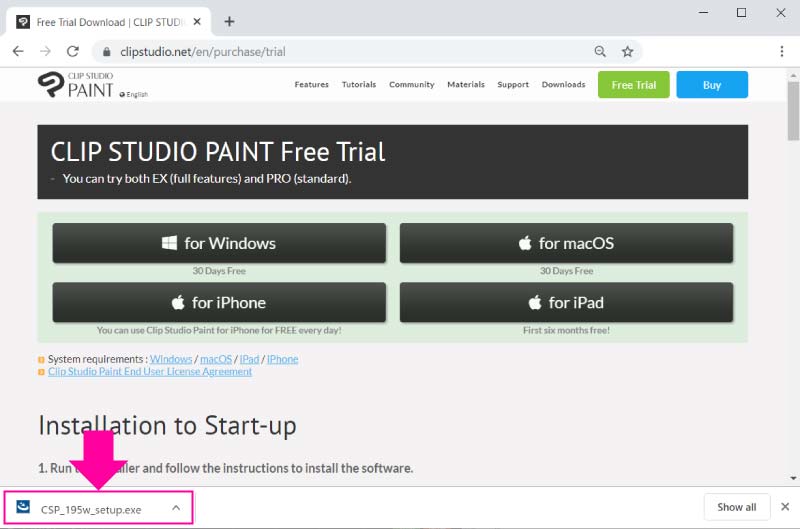Reload the page with refresh icon
Screen dimensions: 800x529
[72, 51]
